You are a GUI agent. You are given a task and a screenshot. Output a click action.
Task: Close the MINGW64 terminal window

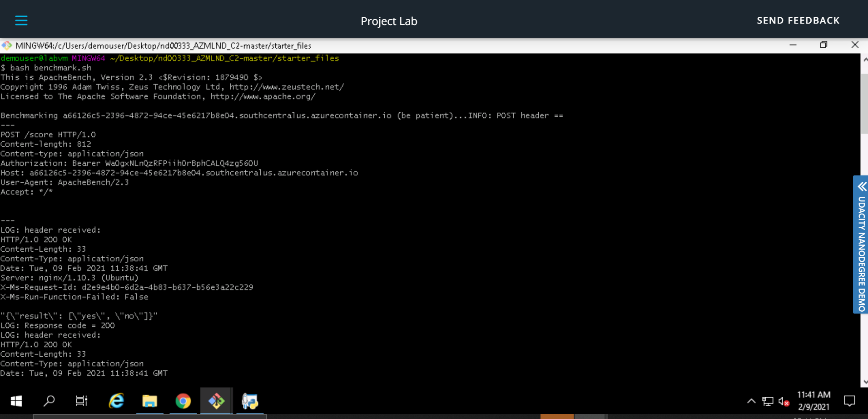tap(855, 45)
